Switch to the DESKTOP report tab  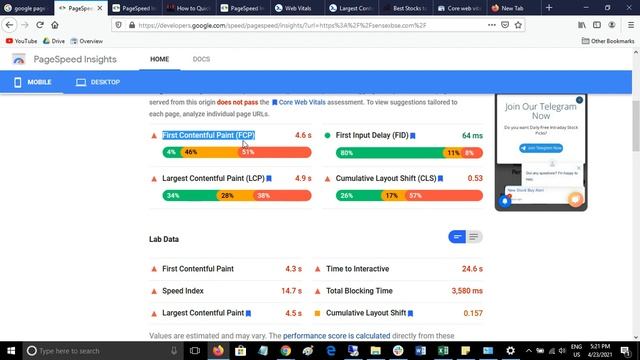[x=98, y=82]
